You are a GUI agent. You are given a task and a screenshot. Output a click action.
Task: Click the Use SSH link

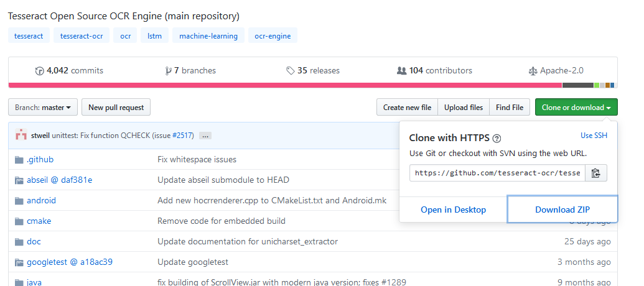(x=594, y=136)
